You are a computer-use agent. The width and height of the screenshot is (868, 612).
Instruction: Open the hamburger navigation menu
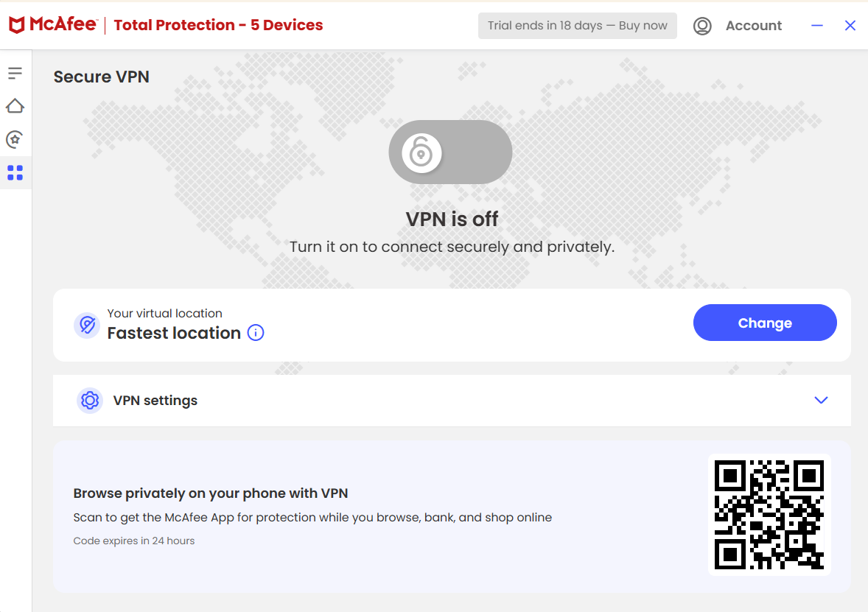tap(15, 72)
